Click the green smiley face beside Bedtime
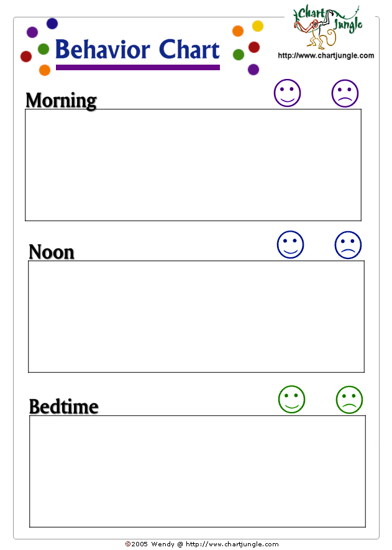The width and height of the screenshot is (392, 550). pyautogui.click(x=291, y=399)
